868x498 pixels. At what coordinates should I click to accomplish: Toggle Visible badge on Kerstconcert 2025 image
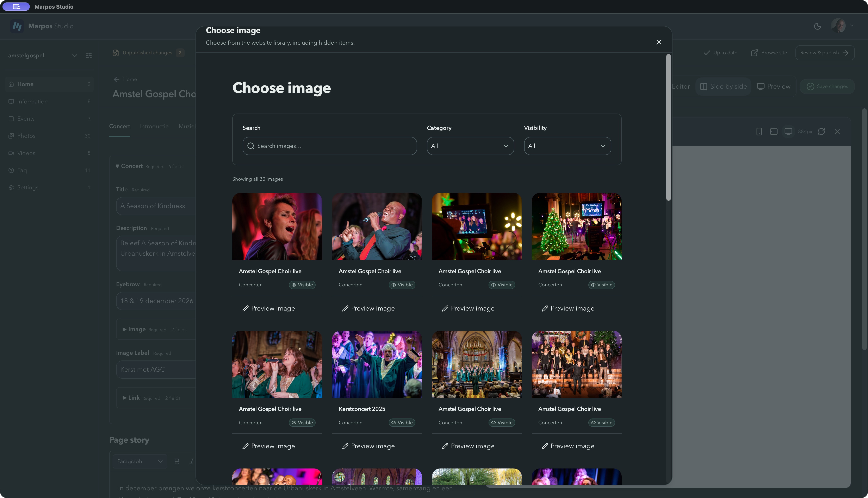(x=402, y=423)
